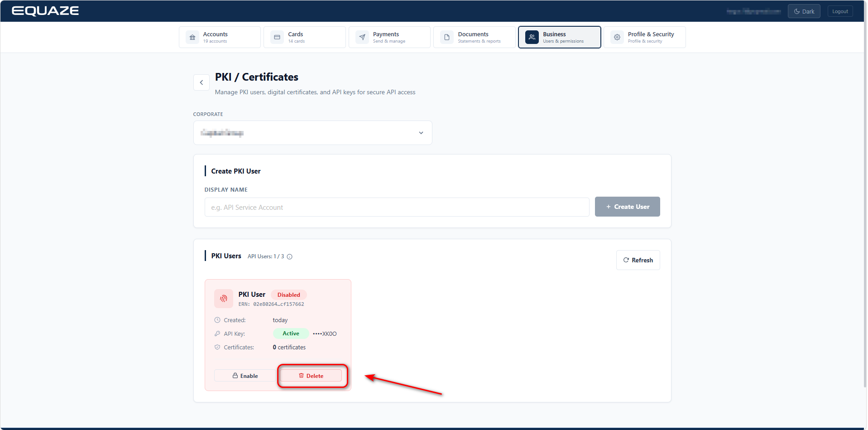This screenshot has height=430, width=868.
Task: Open Profile & Security tab
Action: [644, 37]
